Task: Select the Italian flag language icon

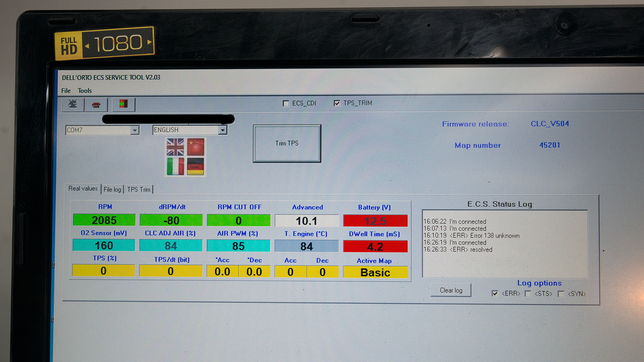Action: point(175,167)
